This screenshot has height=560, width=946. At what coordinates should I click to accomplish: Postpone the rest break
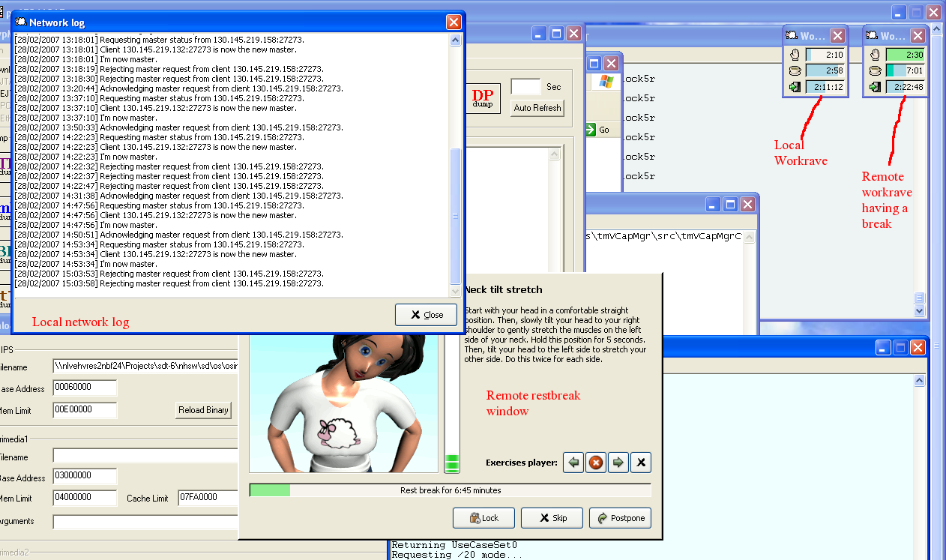point(620,518)
